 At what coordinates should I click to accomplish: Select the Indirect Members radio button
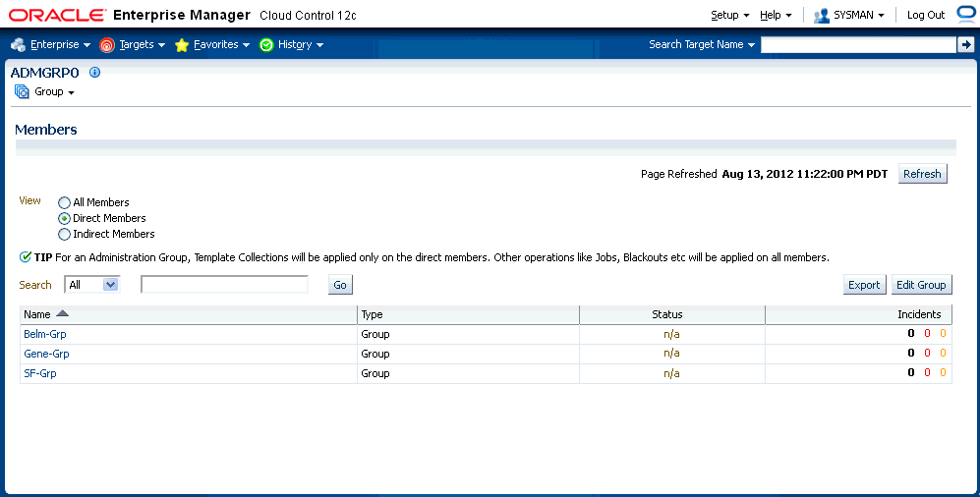tap(64, 234)
